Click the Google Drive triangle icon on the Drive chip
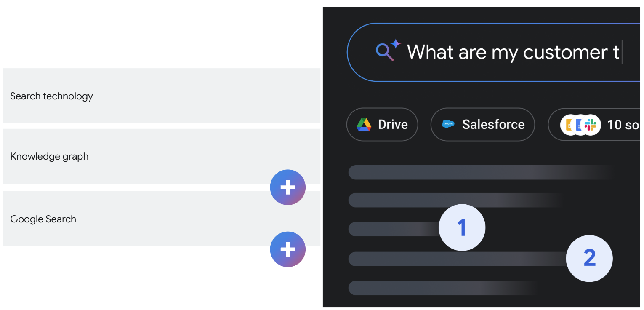Viewport: 644px width, 310px height. click(x=363, y=124)
